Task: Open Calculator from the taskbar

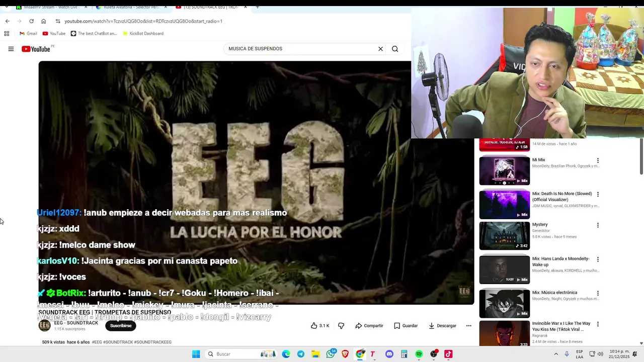Action: (404, 354)
